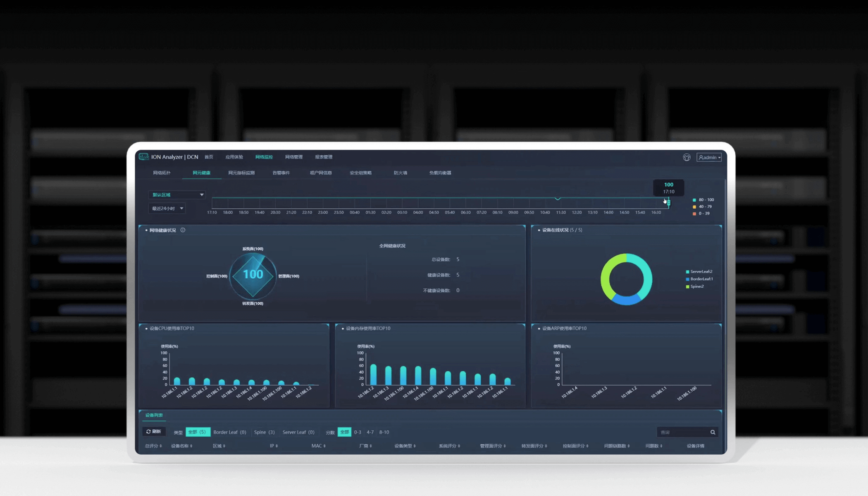868x496 pixels.
Task: Click the theme skin icon beside admin
Action: pyautogui.click(x=687, y=157)
